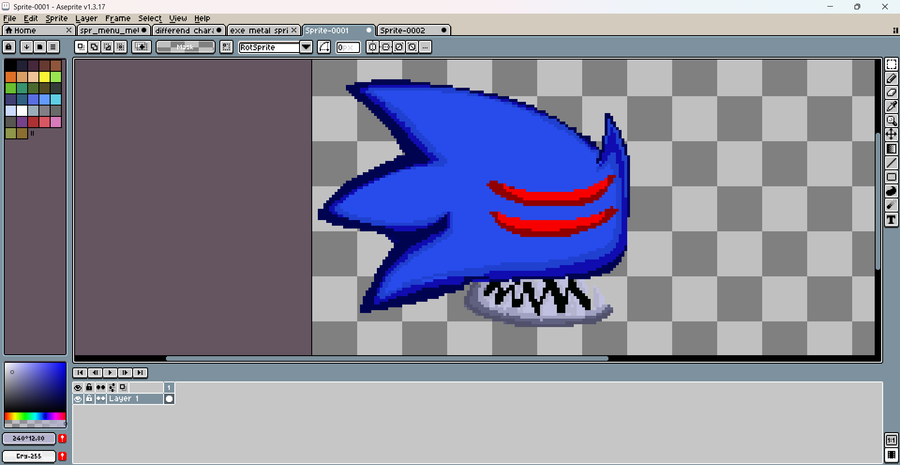
Task: Open the Sprite menu
Action: (57, 18)
